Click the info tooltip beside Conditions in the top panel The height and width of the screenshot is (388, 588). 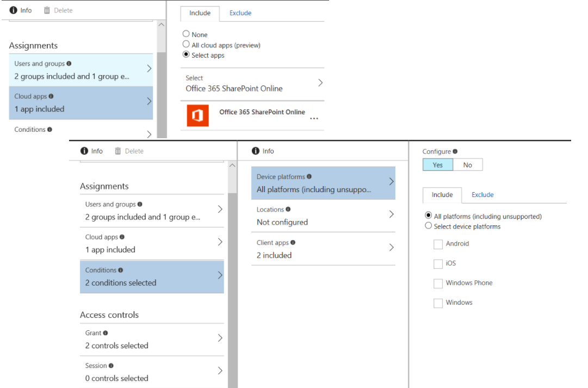point(49,129)
